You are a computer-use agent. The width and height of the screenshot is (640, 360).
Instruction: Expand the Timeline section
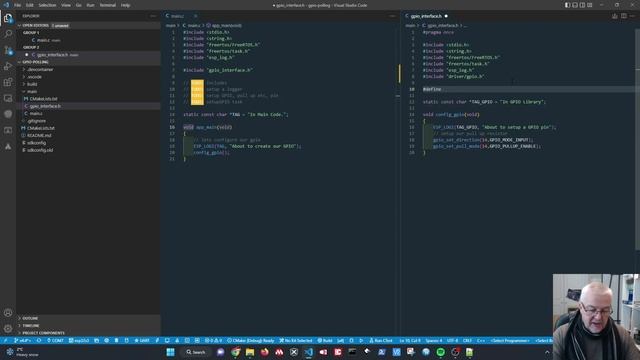pos(31,326)
